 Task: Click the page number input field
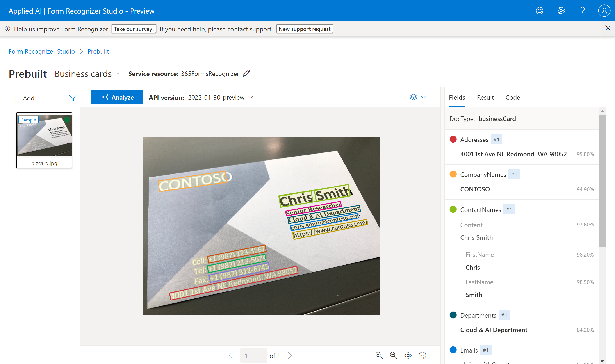pyautogui.click(x=254, y=355)
